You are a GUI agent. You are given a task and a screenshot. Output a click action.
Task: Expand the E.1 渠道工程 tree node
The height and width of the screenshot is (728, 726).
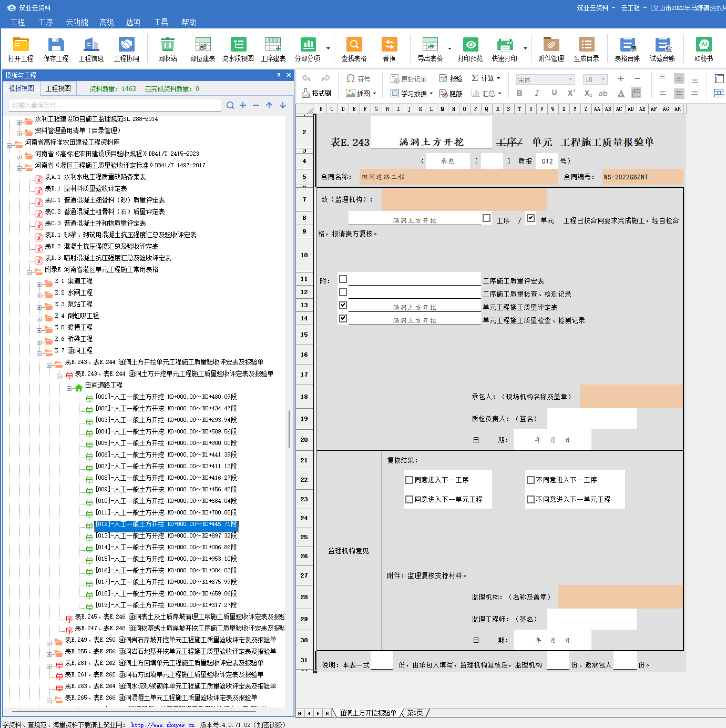pyautogui.click(x=39, y=284)
